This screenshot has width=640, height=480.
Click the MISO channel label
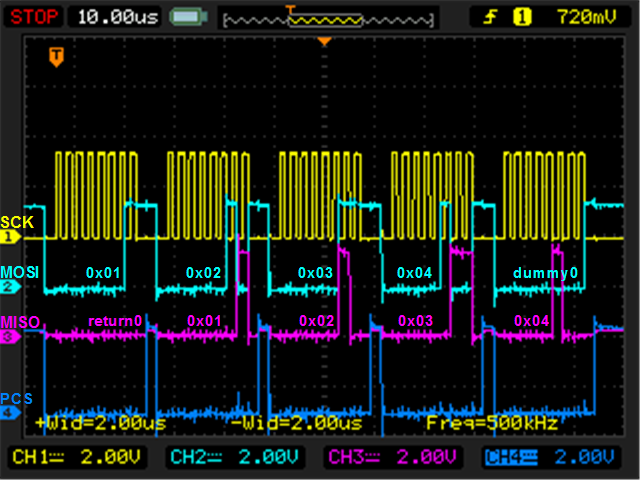pyautogui.click(x=20, y=322)
